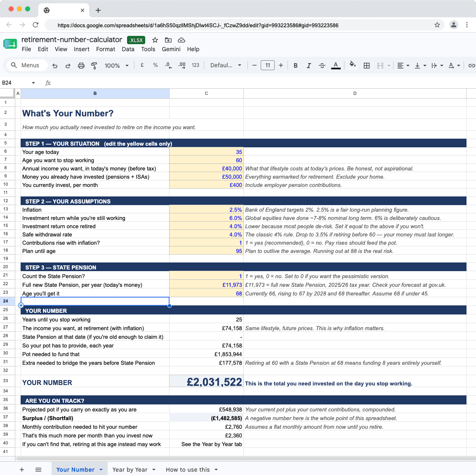Open the 123 more formats button

click(x=196, y=65)
